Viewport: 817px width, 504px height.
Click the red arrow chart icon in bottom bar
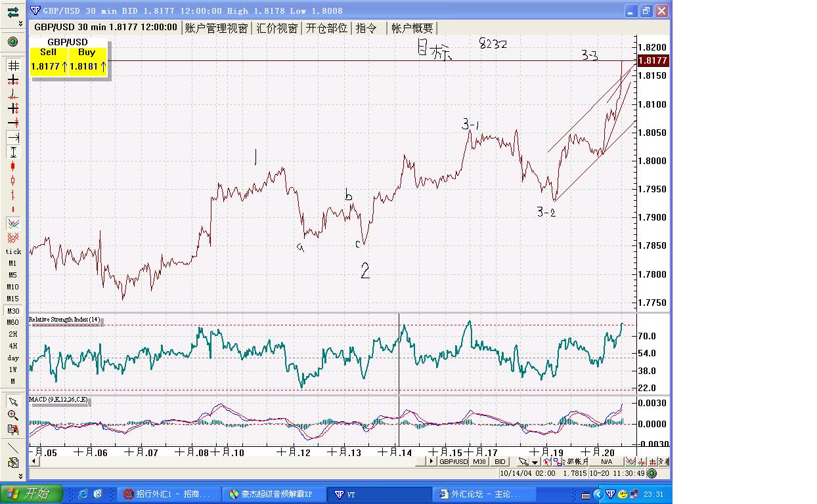(546, 461)
